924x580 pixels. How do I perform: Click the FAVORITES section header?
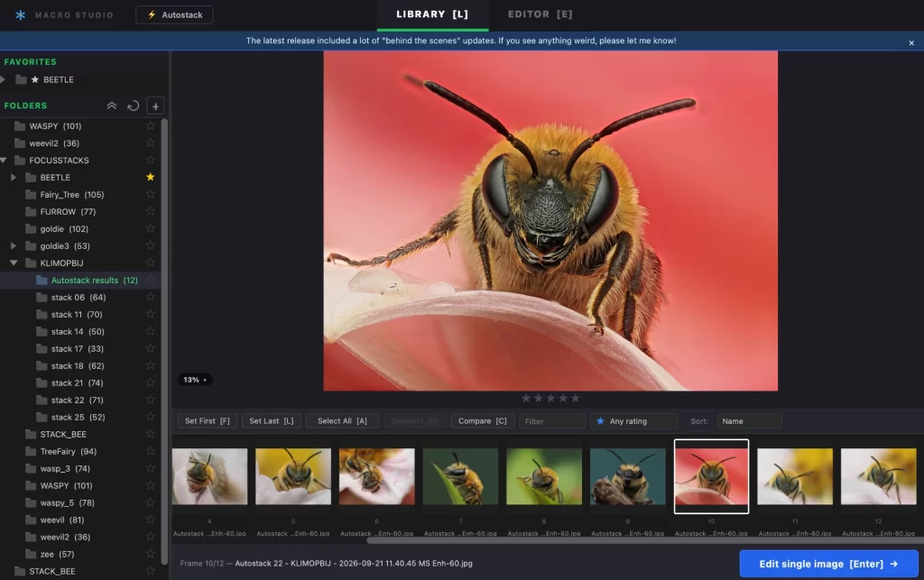[30, 62]
